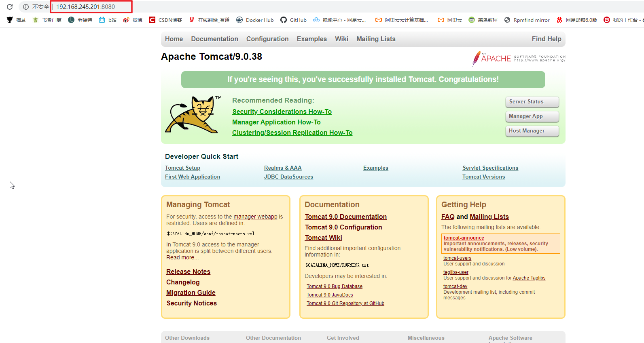644x343 pixels.
Task: Open Wiki in the nav bar
Action: point(341,39)
